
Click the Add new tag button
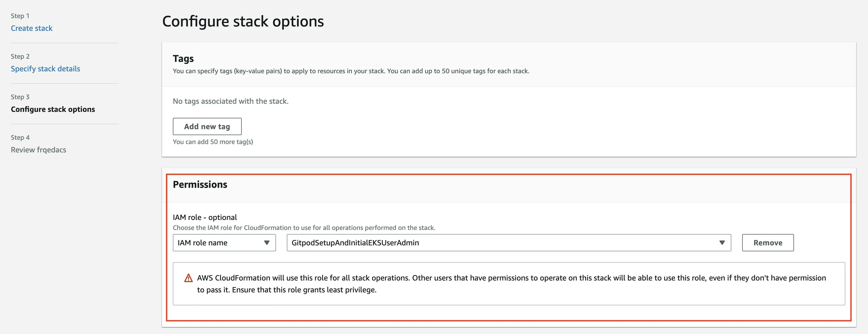[207, 126]
